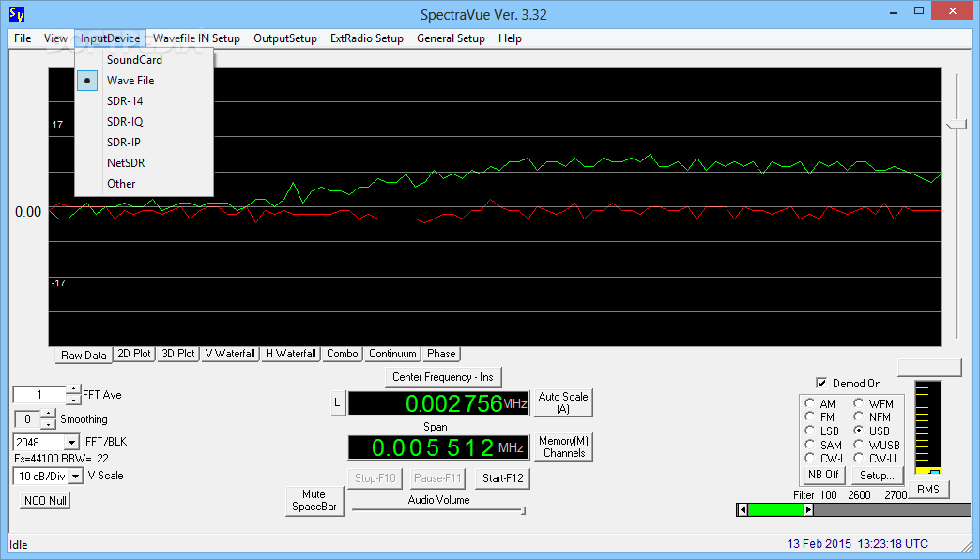The width and height of the screenshot is (980, 560).
Task: Open Memory(M) Channels button
Action: 563,447
